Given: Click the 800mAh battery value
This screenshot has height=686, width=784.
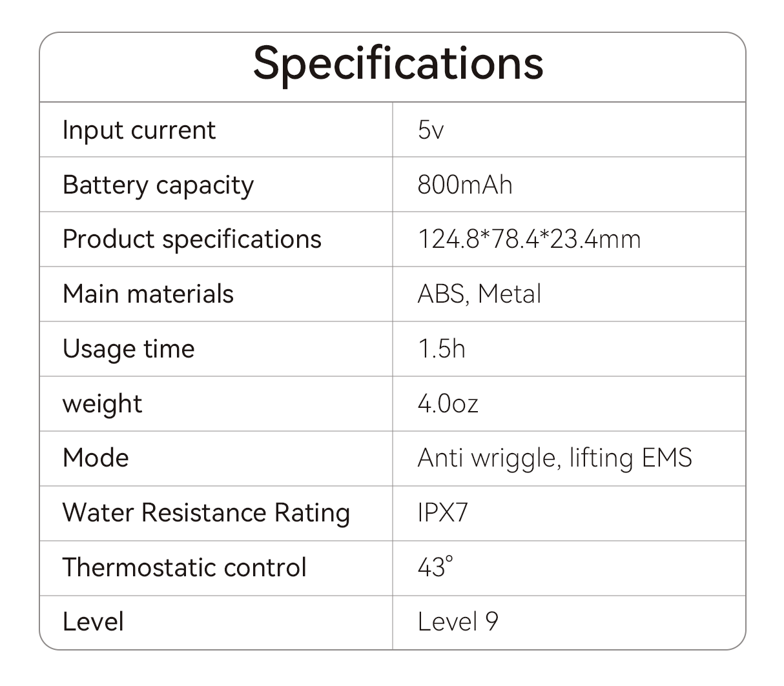Looking at the screenshot, I should [x=465, y=185].
